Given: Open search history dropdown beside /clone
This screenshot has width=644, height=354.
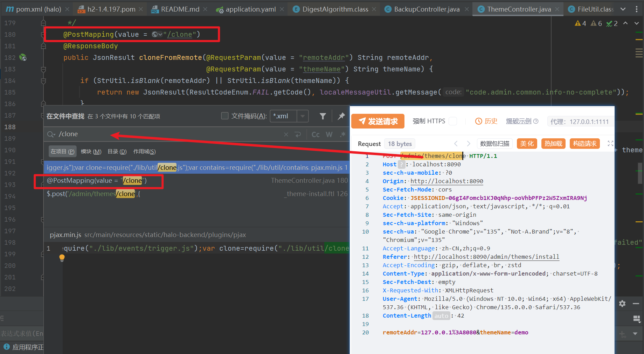Looking at the screenshot, I should [51, 134].
